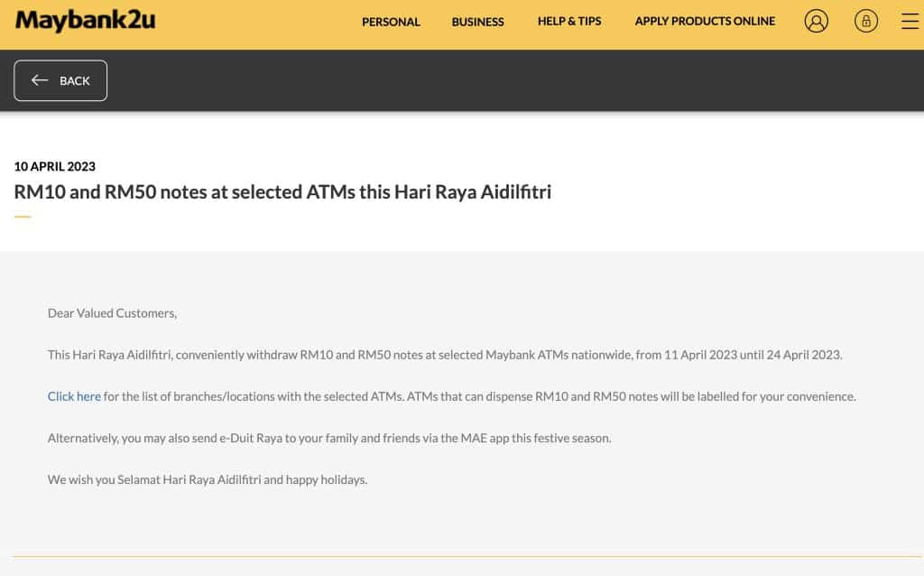The height and width of the screenshot is (576, 924).
Task: Select HELP & TIPS menu item
Action: (569, 22)
